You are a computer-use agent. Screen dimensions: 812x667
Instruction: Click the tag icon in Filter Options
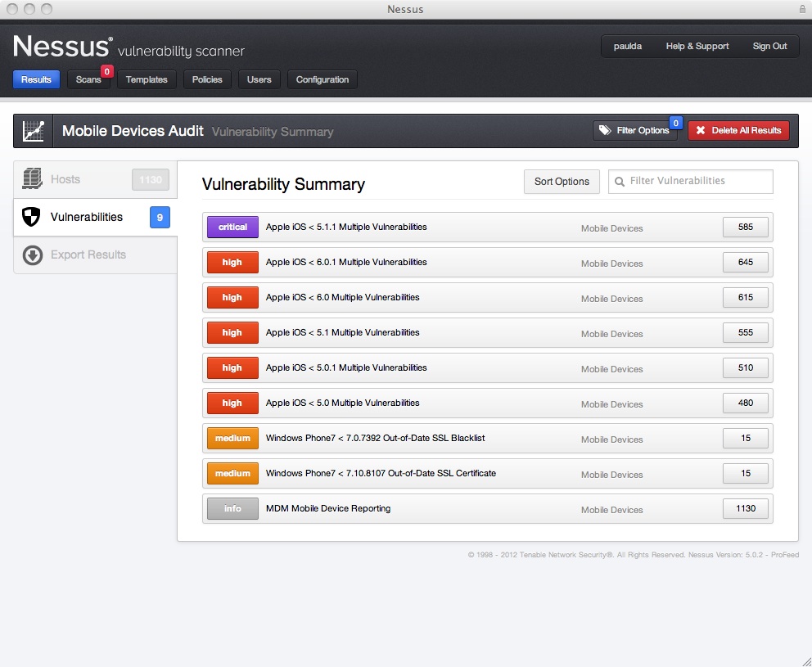(605, 130)
